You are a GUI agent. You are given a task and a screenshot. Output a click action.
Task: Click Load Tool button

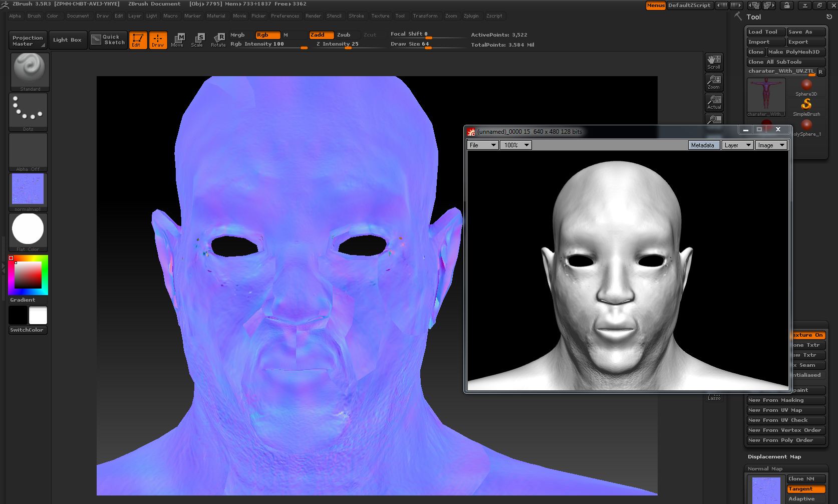pyautogui.click(x=765, y=32)
